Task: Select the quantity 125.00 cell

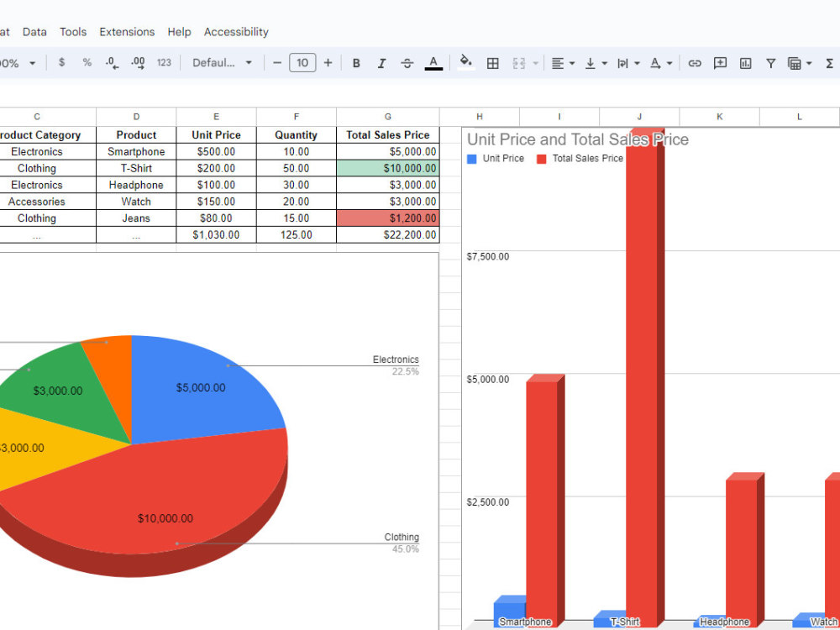Action: 297,234
